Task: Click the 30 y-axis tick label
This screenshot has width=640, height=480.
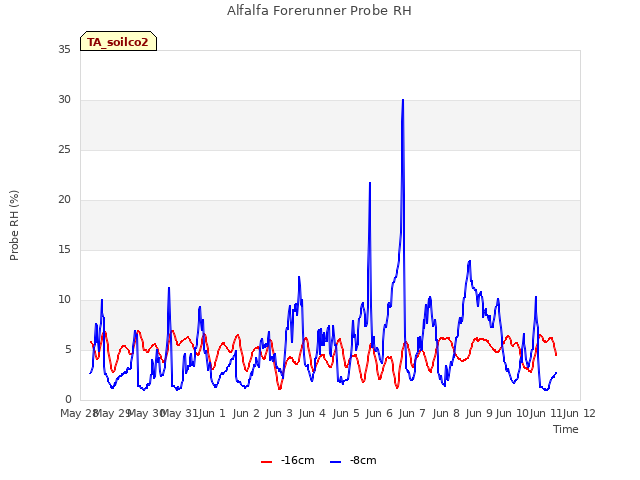Action: click(64, 100)
